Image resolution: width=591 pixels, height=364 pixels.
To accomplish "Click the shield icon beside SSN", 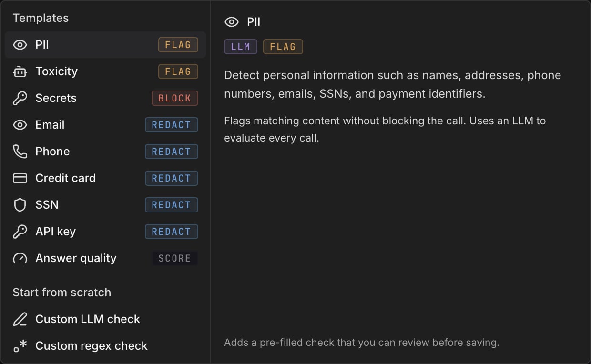I will click(x=20, y=205).
